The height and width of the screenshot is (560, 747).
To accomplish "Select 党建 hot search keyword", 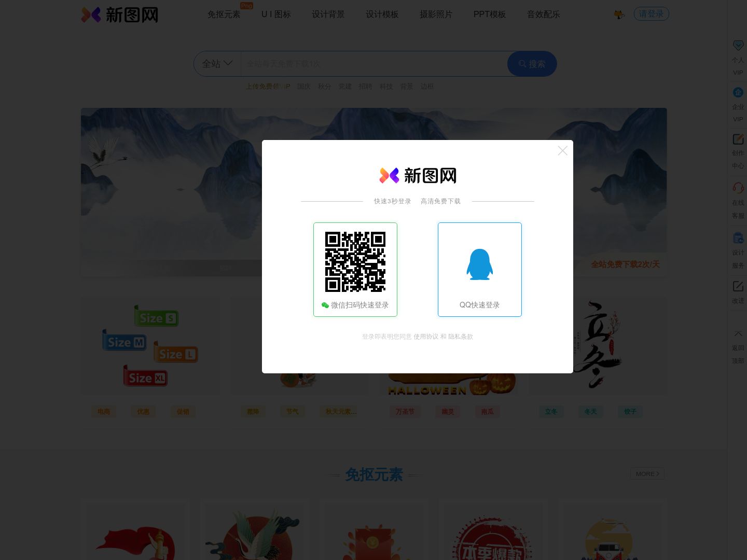I will [x=345, y=87].
